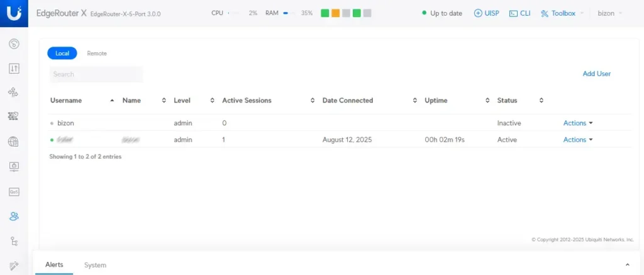
Task: Expand the Toolbox dropdown menu
Action: [562, 13]
